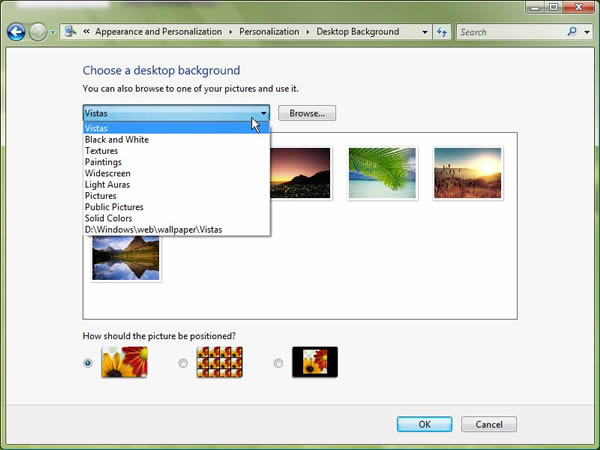
Task: Click the stretched flower preview image
Action: click(124, 362)
